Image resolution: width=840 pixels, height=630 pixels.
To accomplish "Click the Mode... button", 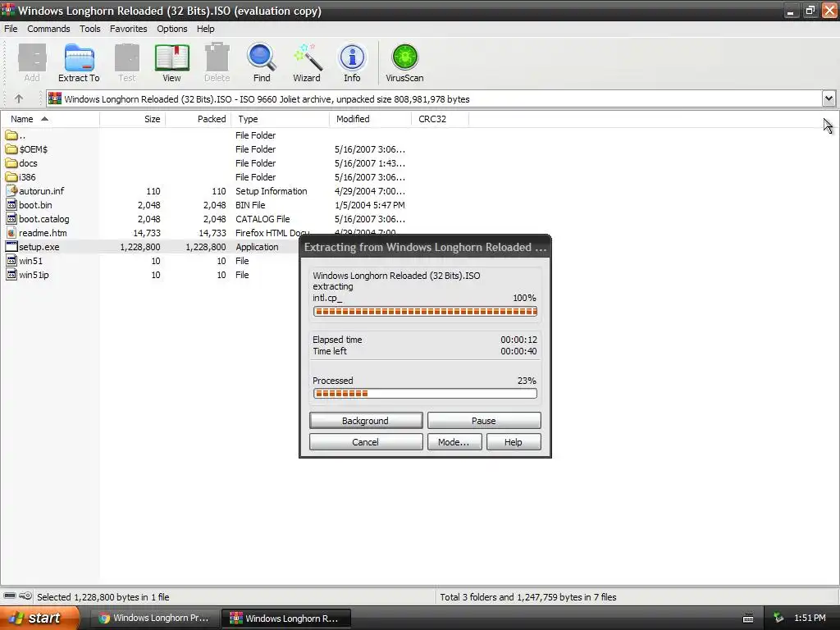I will (x=454, y=442).
